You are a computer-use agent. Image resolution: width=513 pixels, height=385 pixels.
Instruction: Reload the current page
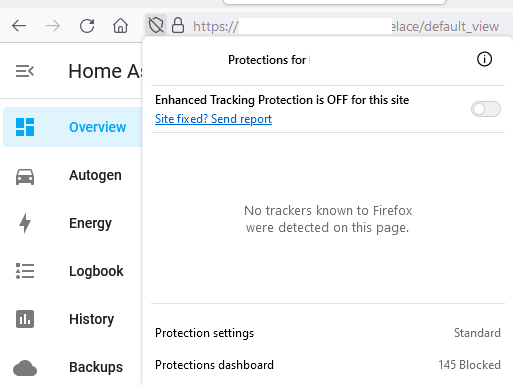[87, 26]
